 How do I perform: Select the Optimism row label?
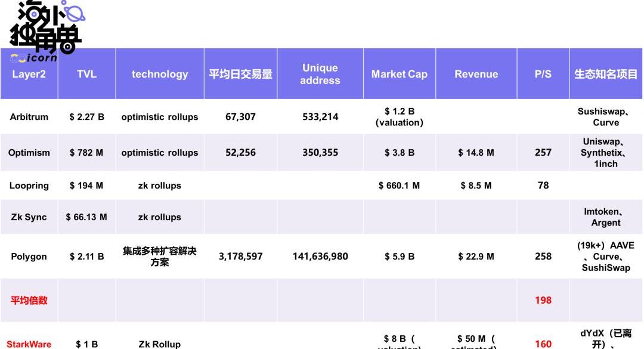[x=29, y=153]
